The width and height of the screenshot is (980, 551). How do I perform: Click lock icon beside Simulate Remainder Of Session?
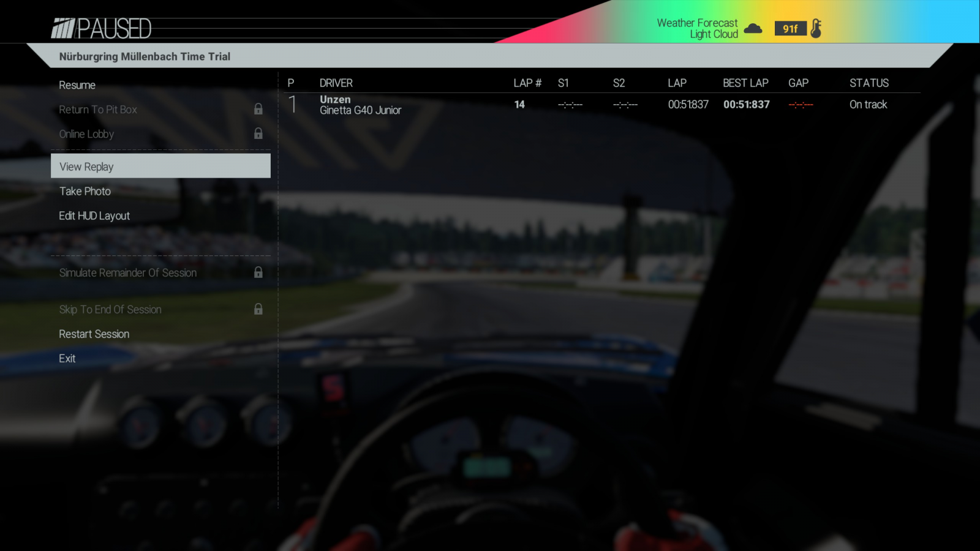pos(258,272)
